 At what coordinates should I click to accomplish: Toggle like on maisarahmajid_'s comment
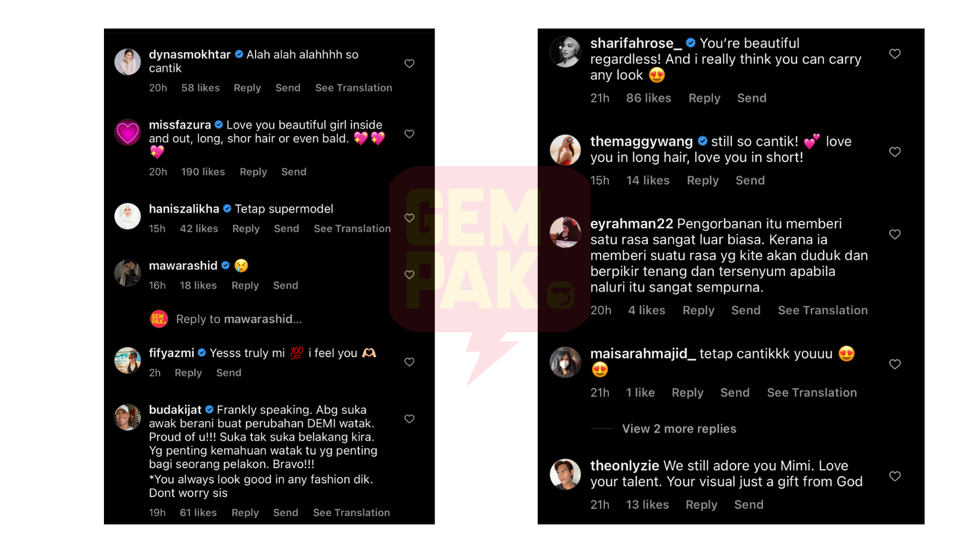(895, 364)
